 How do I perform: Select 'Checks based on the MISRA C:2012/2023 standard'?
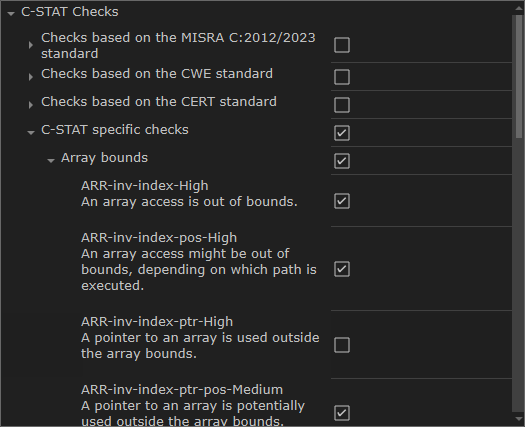click(x=178, y=46)
